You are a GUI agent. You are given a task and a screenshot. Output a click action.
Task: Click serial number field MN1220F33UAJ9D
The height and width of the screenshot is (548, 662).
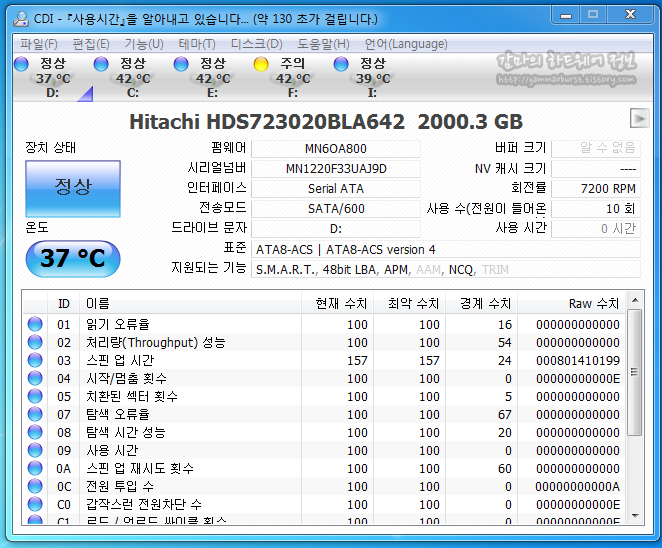(x=336, y=169)
